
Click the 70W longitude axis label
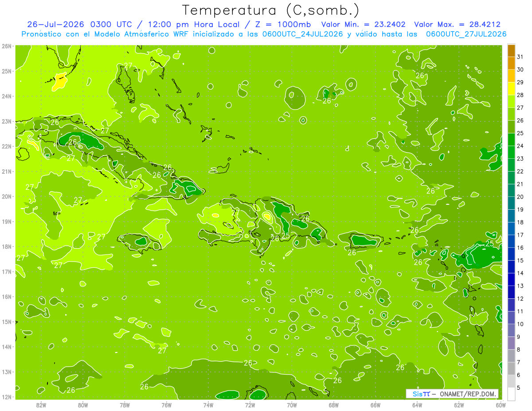tap(292, 405)
